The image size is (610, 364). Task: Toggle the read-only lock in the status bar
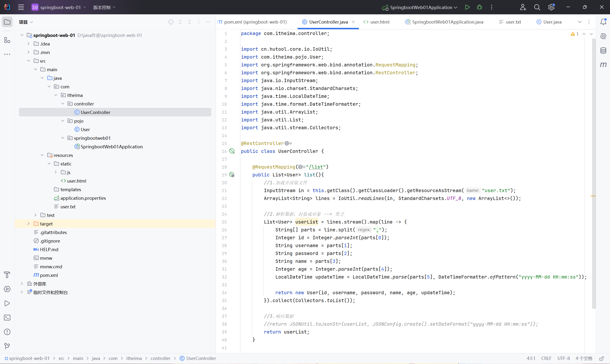601,358
